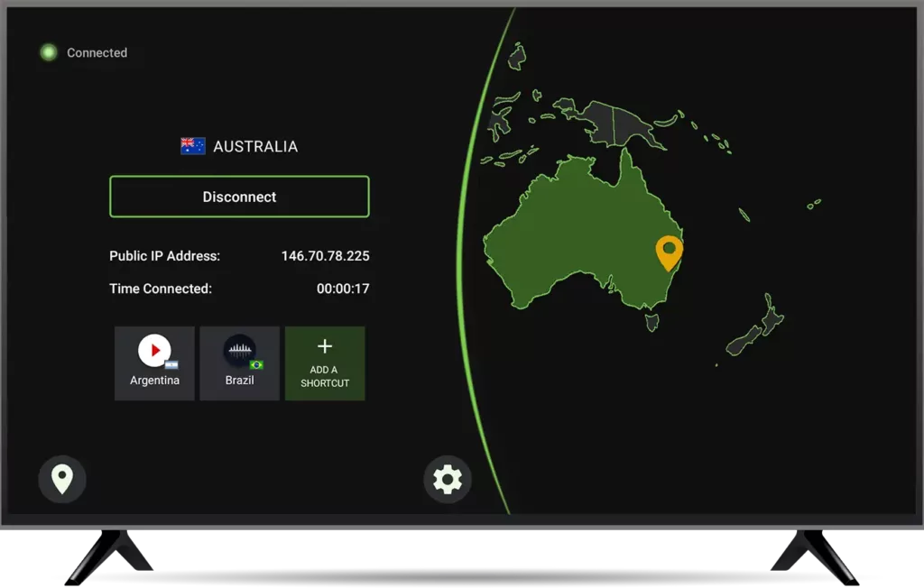The width and height of the screenshot is (924, 588).
Task: Open the server location picker pin icon
Action: tap(61, 479)
